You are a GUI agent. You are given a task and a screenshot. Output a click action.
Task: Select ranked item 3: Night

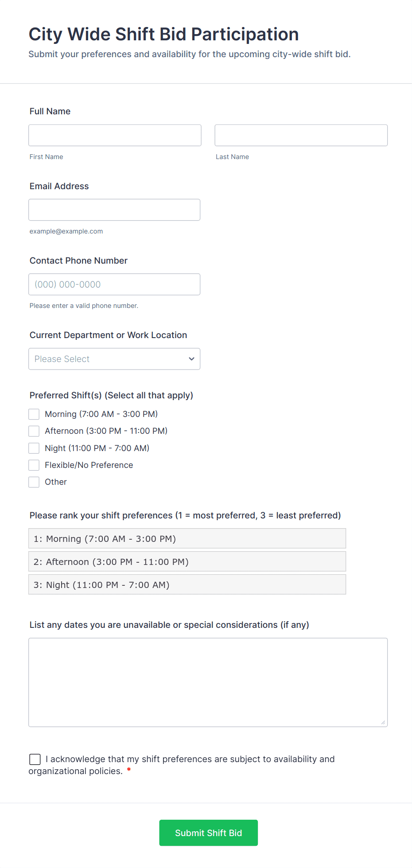187,584
